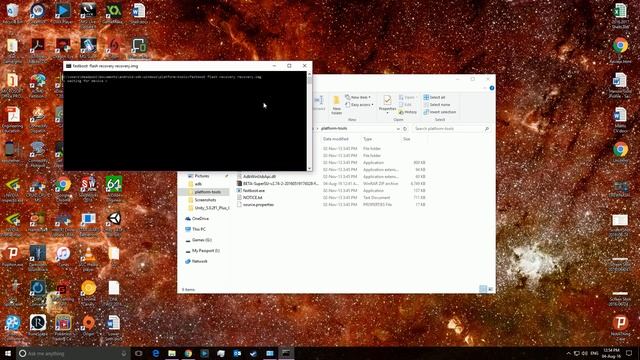Open the Easy access dropdown

(359, 105)
